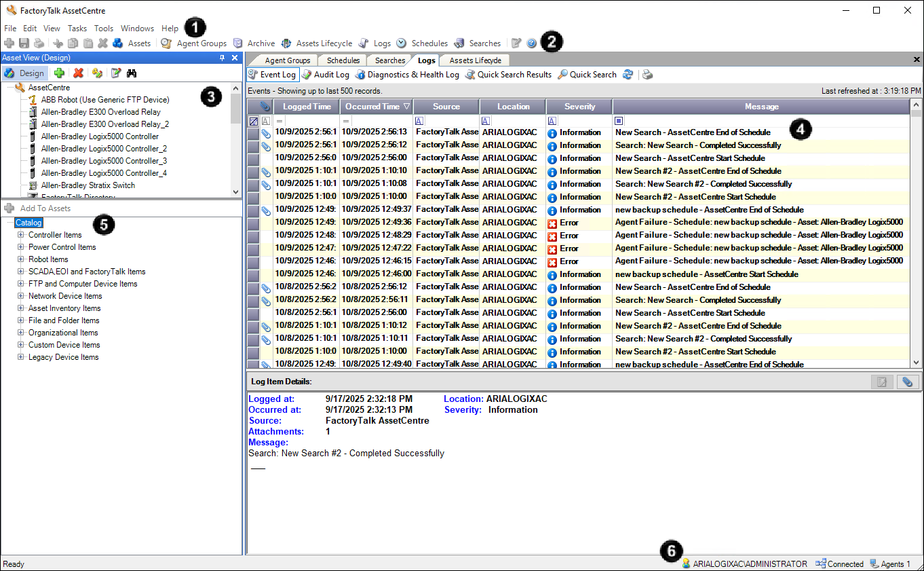Click green plus add asset icon
This screenshot has width=924, height=571.
59,73
